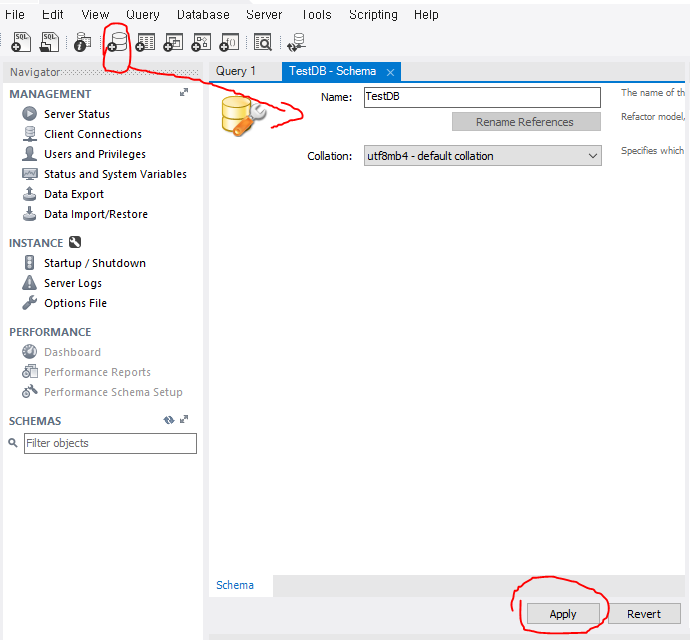
Task: Click the search table data icon
Action: (263, 42)
